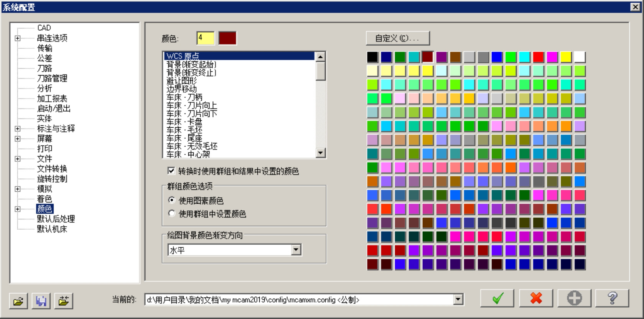Screen dimensions: 644x319
Task: Open the 水平 gradient direction dropdown
Action: 296,250
